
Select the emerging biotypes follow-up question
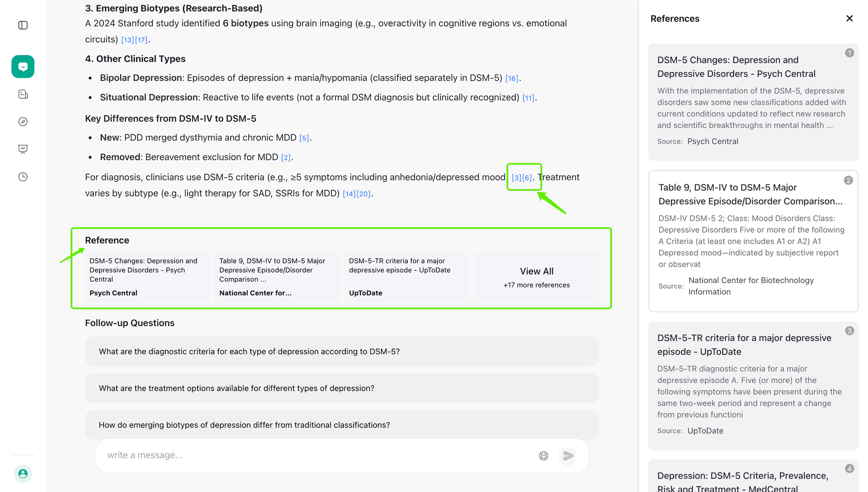coord(341,425)
